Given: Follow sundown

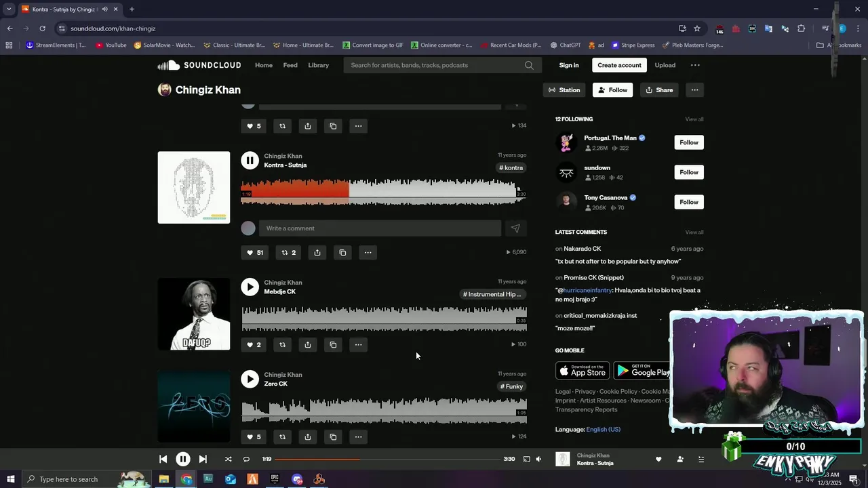Looking at the screenshot, I should (689, 172).
